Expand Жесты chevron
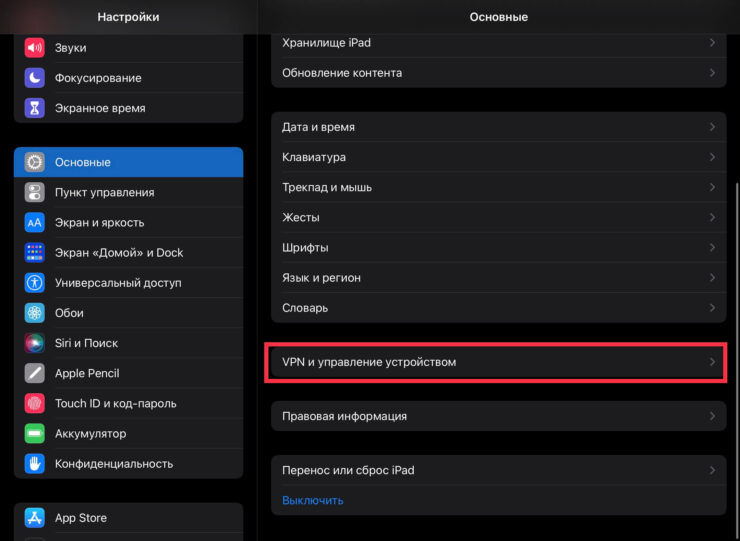The image size is (740, 541). pyautogui.click(x=712, y=218)
